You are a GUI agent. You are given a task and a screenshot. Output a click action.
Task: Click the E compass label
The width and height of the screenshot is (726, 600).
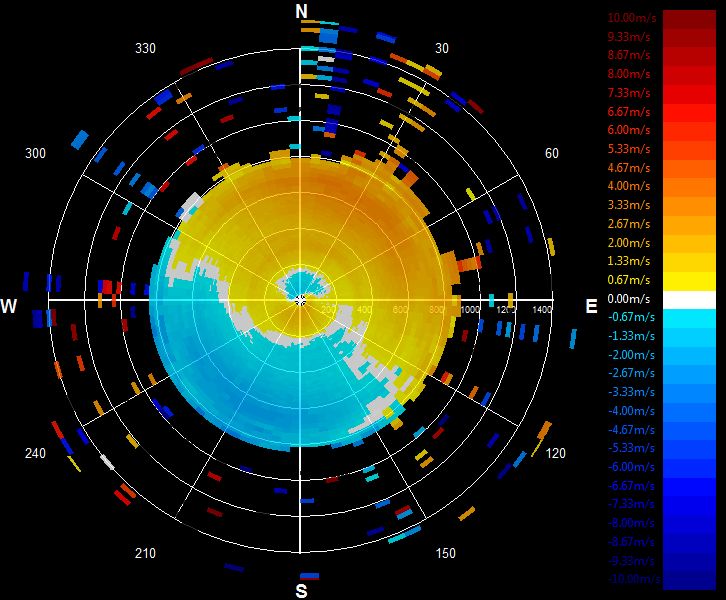coord(591,306)
